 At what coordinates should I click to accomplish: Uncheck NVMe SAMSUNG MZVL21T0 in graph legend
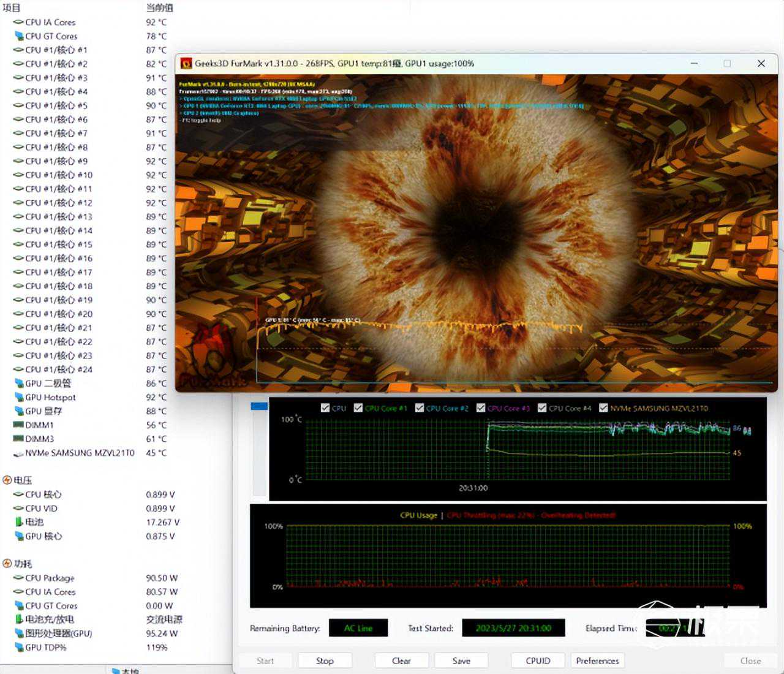tap(603, 408)
